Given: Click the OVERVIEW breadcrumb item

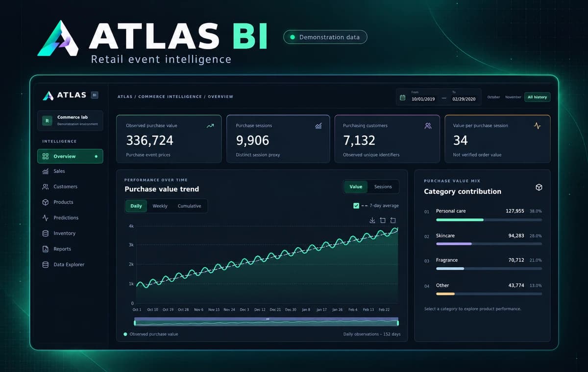Looking at the screenshot, I should [x=220, y=97].
